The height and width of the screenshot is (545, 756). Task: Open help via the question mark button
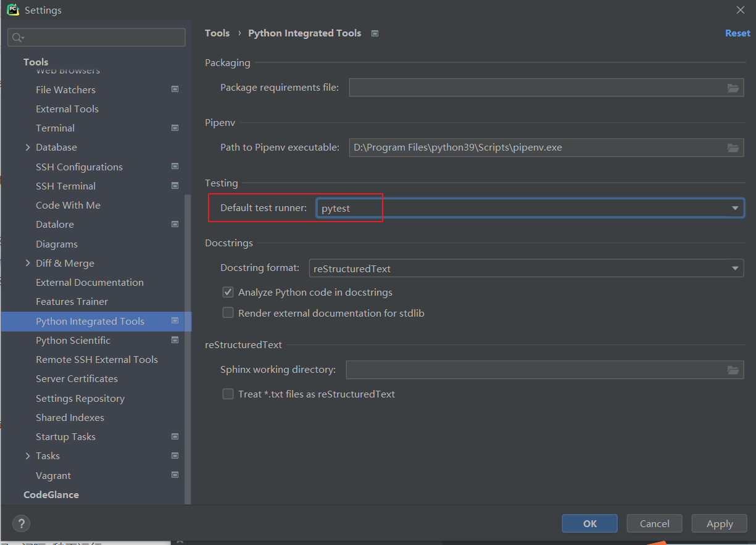[x=21, y=523]
